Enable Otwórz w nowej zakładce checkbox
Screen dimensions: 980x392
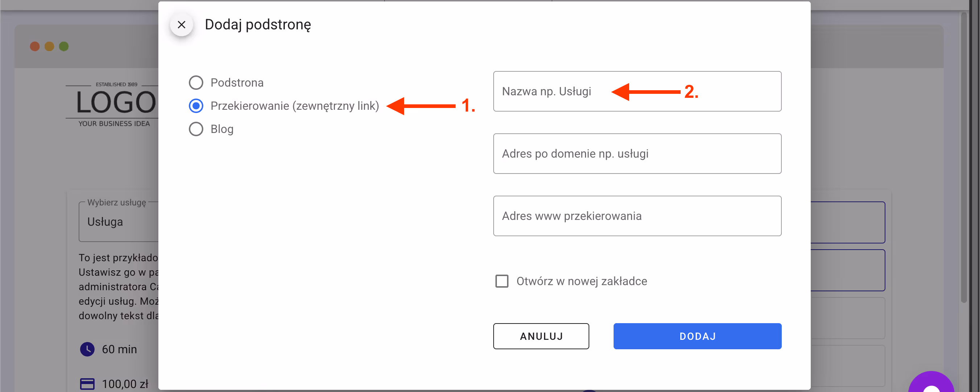click(501, 281)
